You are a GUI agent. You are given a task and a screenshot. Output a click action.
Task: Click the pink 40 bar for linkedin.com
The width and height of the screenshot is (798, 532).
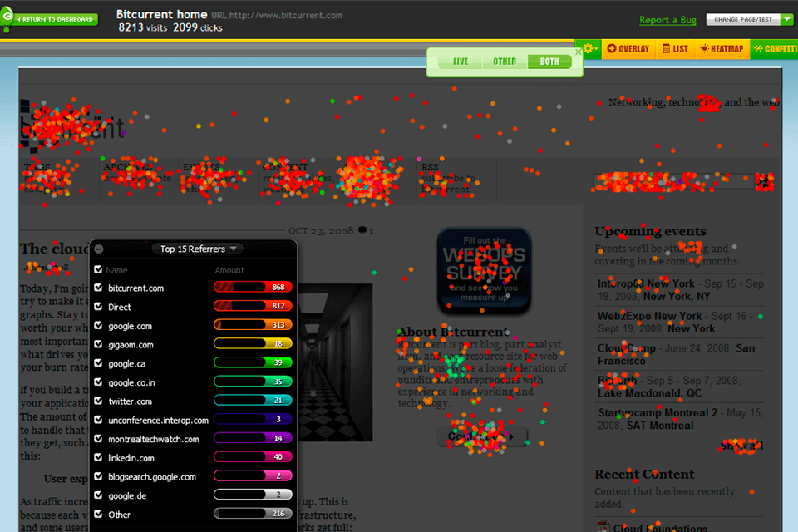pyautogui.click(x=253, y=456)
